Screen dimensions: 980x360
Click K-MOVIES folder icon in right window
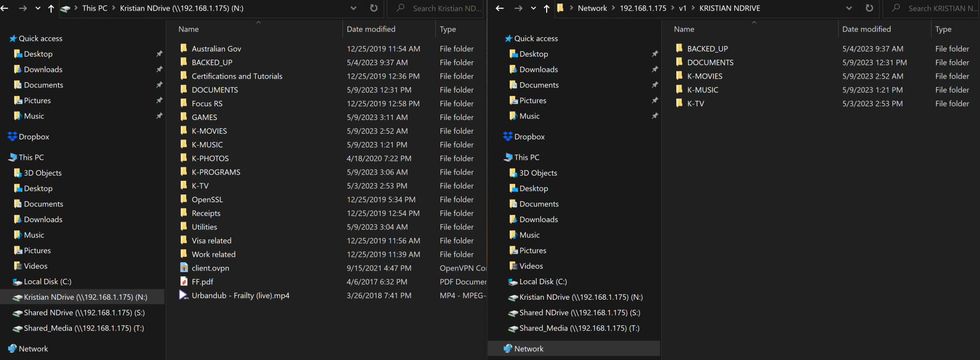coord(679,76)
